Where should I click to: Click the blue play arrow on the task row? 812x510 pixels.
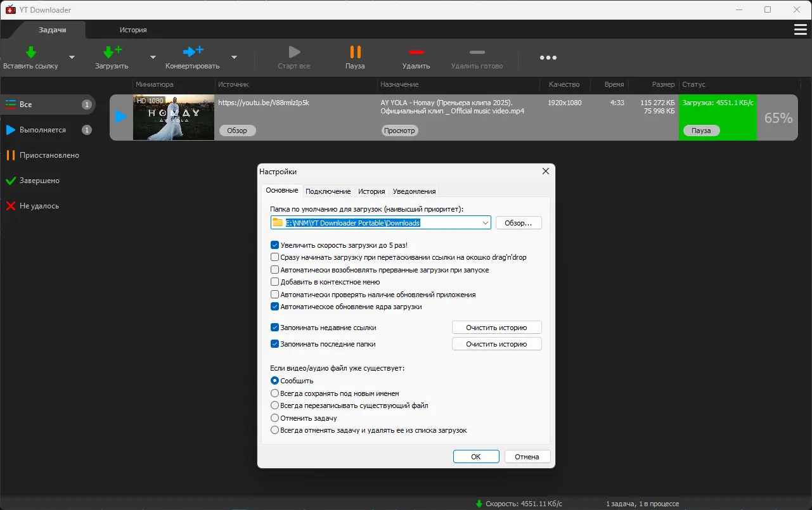click(x=120, y=117)
